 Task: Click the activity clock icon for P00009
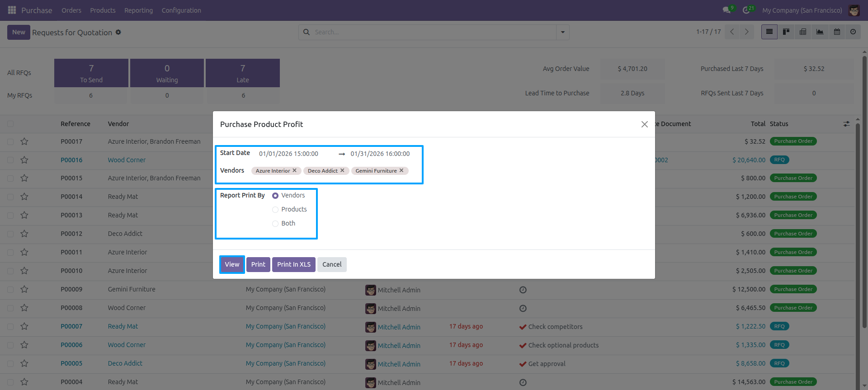tap(523, 290)
